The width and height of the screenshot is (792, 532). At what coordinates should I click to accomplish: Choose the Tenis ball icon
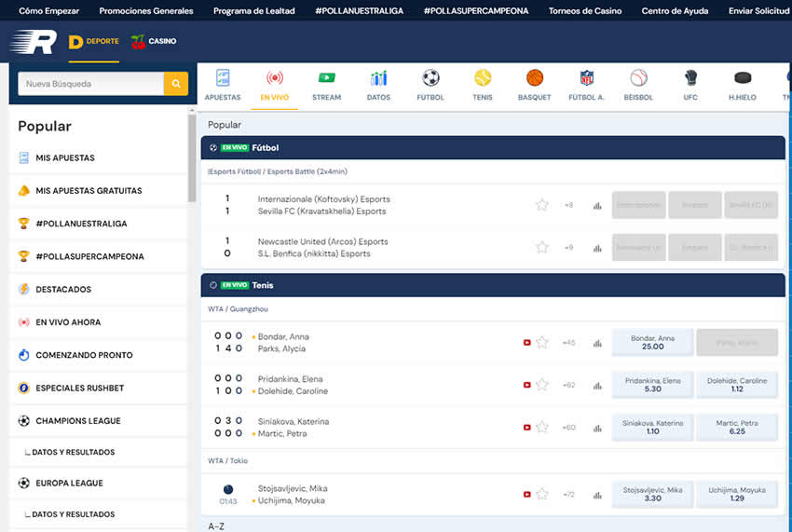coord(483,85)
